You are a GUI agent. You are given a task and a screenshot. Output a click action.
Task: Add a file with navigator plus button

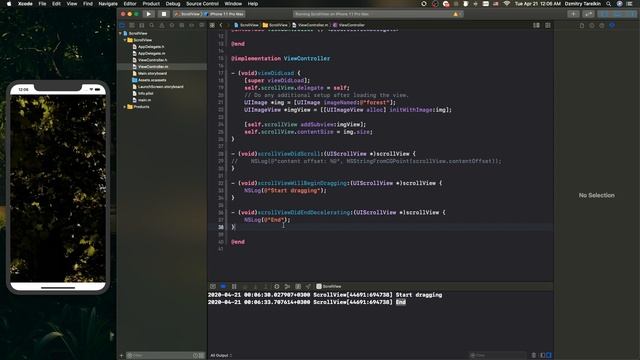121,356
